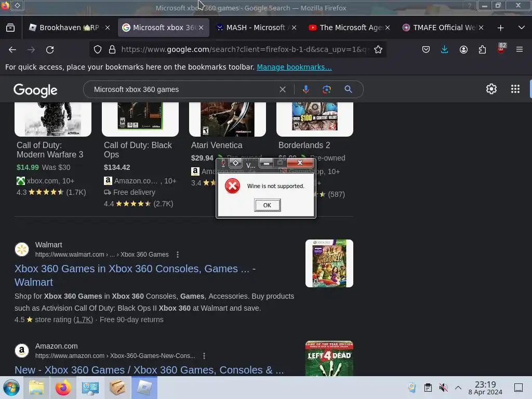The image size is (532, 399).
Task: Close the Brookhaven RP tab
Action: [x=108, y=28]
